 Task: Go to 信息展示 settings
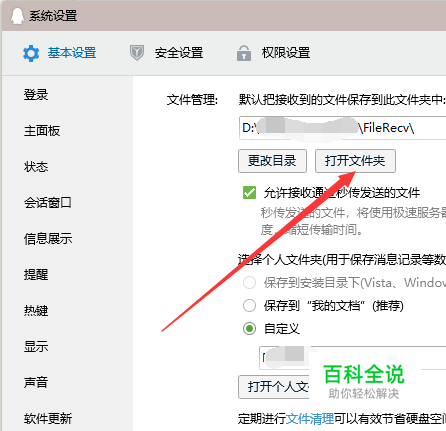(48, 239)
